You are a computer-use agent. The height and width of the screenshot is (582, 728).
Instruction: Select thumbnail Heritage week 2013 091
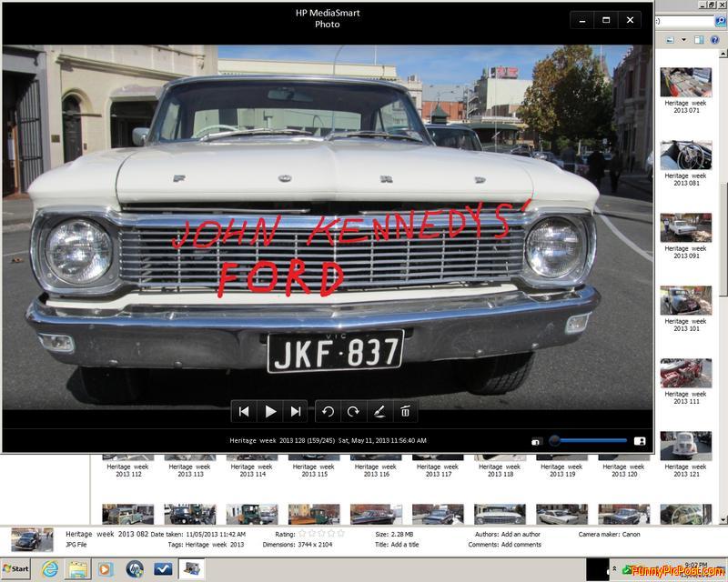686,227
